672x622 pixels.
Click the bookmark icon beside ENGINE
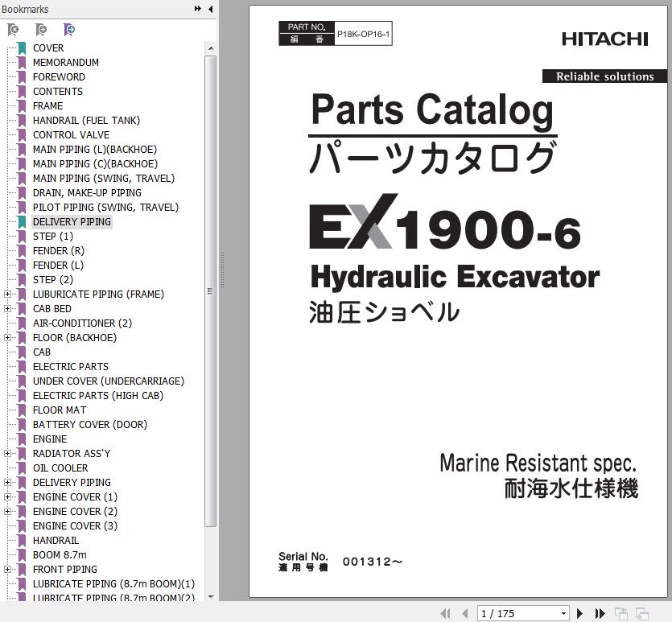point(22,439)
